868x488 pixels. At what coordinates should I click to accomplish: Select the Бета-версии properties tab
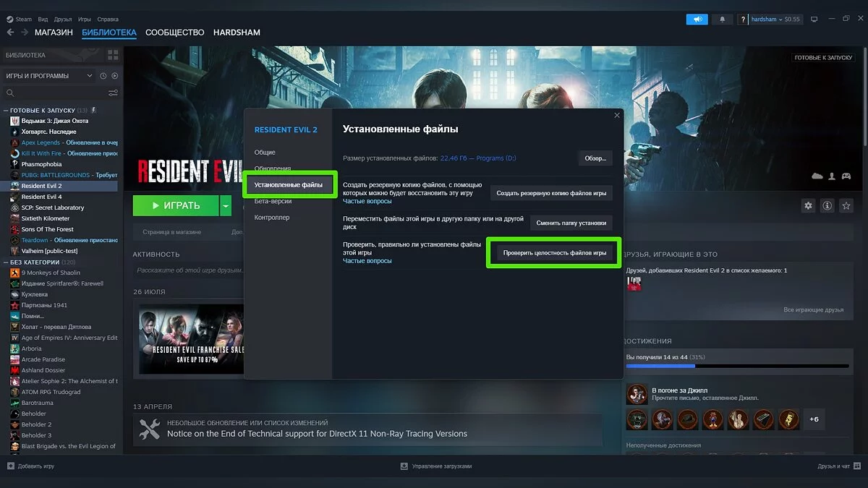click(x=273, y=201)
